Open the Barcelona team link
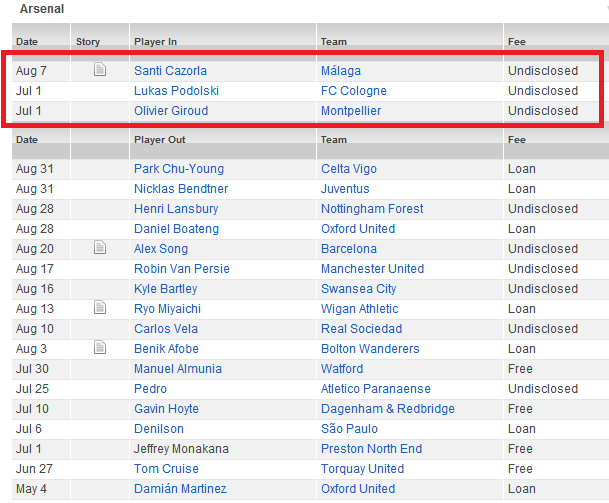The image size is (609, 503). (x=349, y=249)
